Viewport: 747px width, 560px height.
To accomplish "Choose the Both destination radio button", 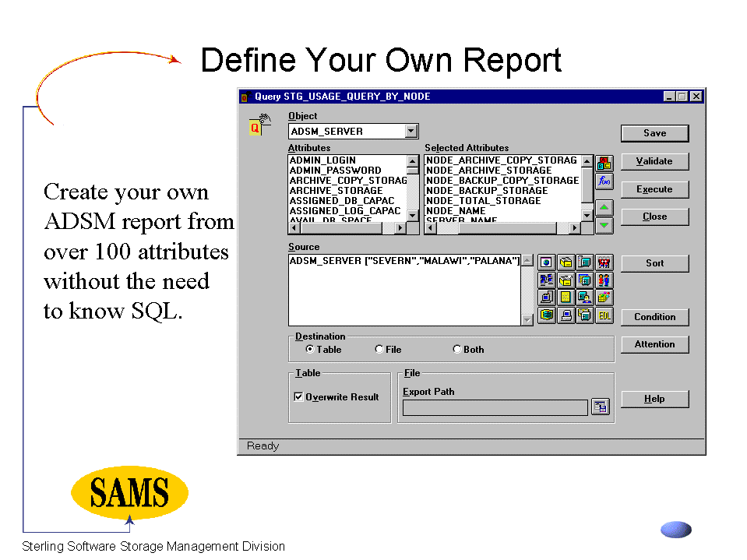I will coord(457,350).
